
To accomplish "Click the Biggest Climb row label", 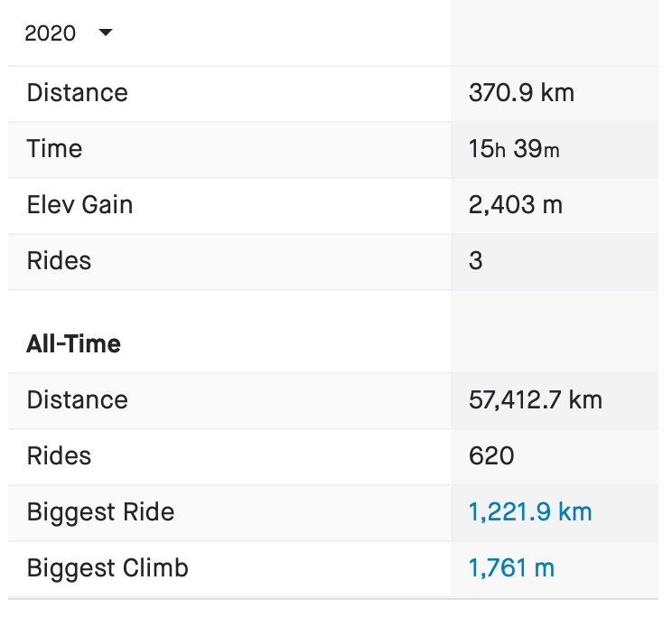I will pyautogui.click(x=107, y=568).
